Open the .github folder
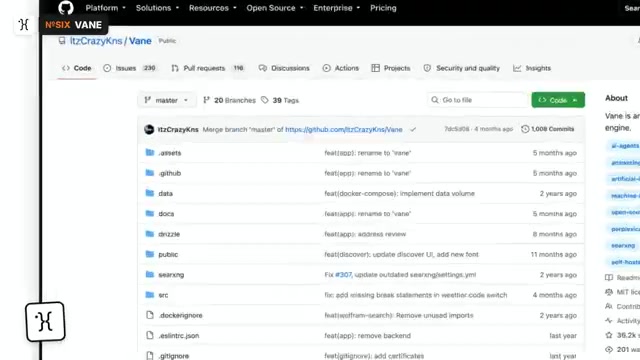Screen dimensions: 640x360 pyautogui.click(x=169, y=173)
